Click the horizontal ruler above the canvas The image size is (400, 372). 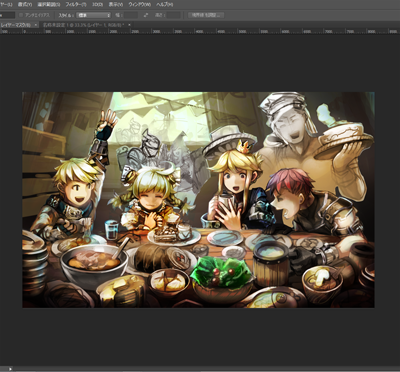click(200, 31)
